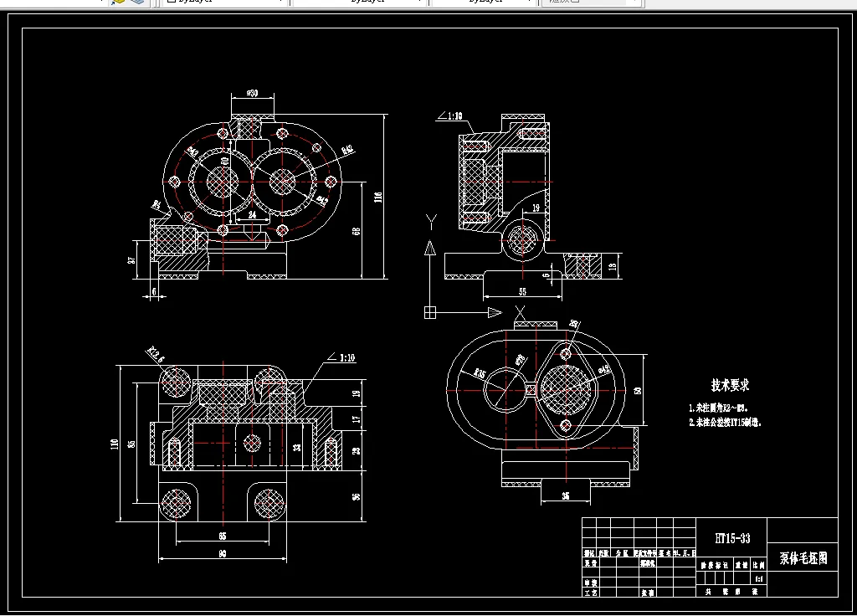Click the R12.6 radius label
The height and width of the screenshot is (616, 857).
155,354
